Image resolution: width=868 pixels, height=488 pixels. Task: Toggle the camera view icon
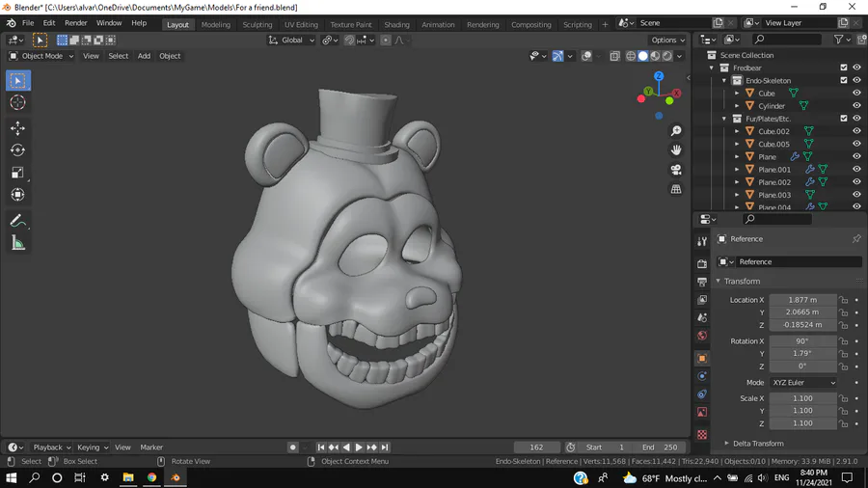click(x=676, y=170)
